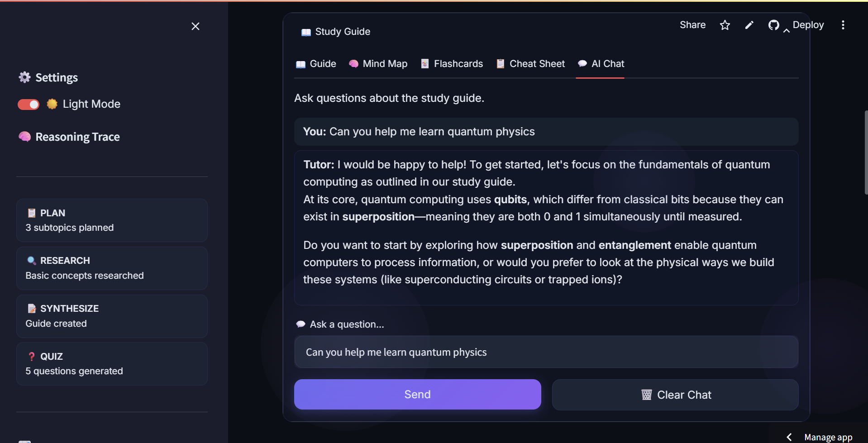Click the Share link
The width and height of the screenshot is (868, 443).
693,25
